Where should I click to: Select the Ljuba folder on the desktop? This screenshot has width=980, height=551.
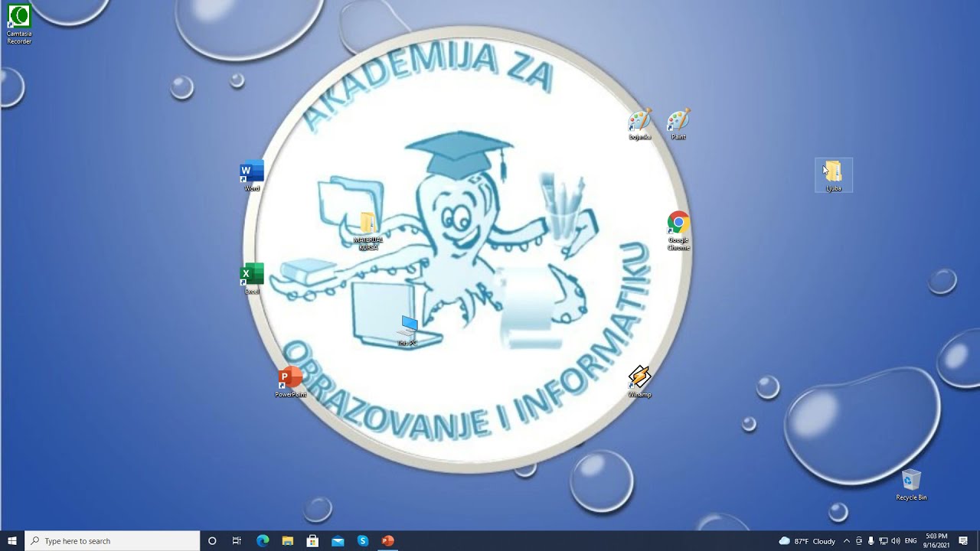click(x=834, y=176)
